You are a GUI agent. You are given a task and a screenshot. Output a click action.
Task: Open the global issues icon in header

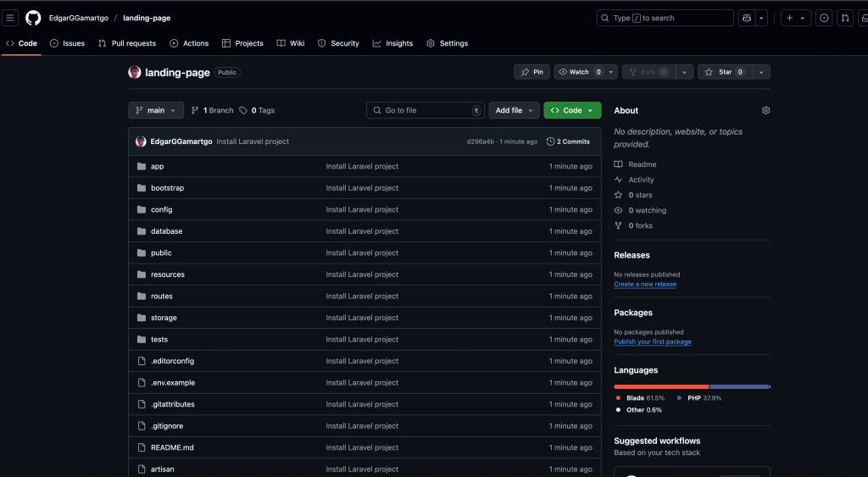click(x=823, y=18)
